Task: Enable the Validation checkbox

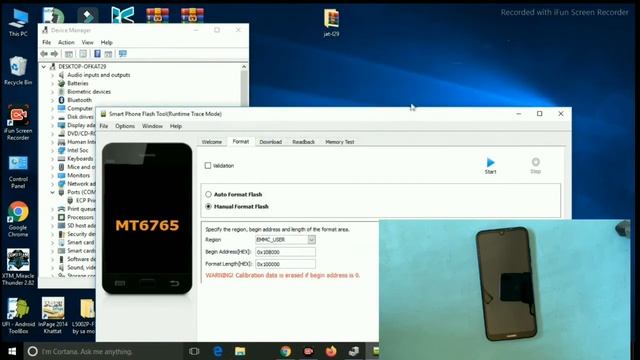Action: (x=208, y=166)
